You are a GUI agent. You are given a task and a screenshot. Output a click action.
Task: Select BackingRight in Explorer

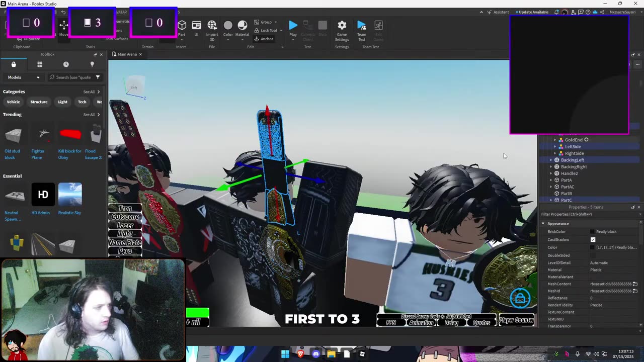coord(574,166)
